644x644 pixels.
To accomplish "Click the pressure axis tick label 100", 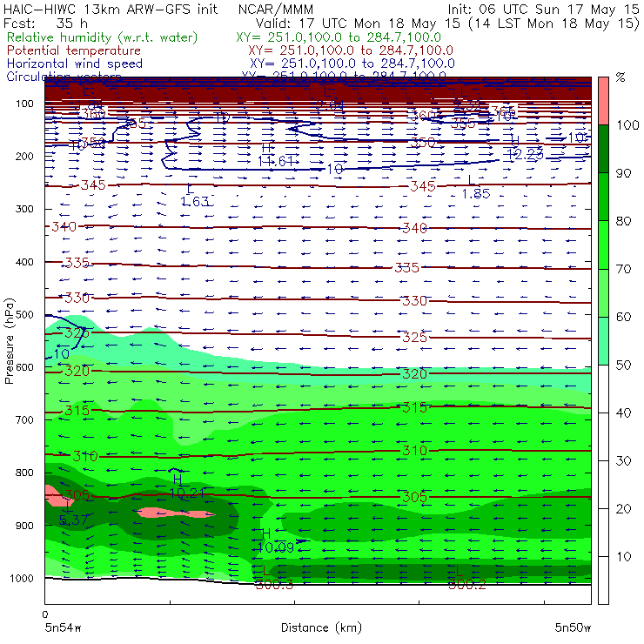I will click(x=24, y=104).
